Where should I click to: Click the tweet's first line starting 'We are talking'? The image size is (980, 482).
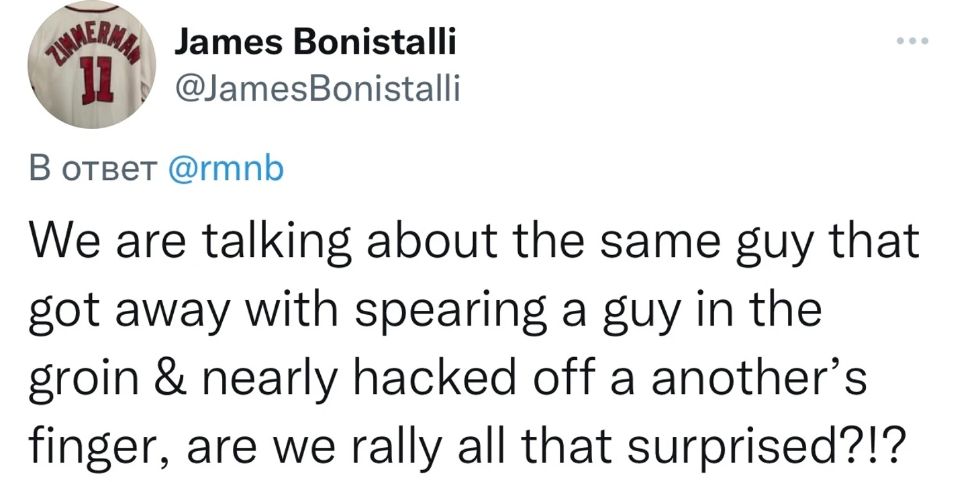click(473, 242)
